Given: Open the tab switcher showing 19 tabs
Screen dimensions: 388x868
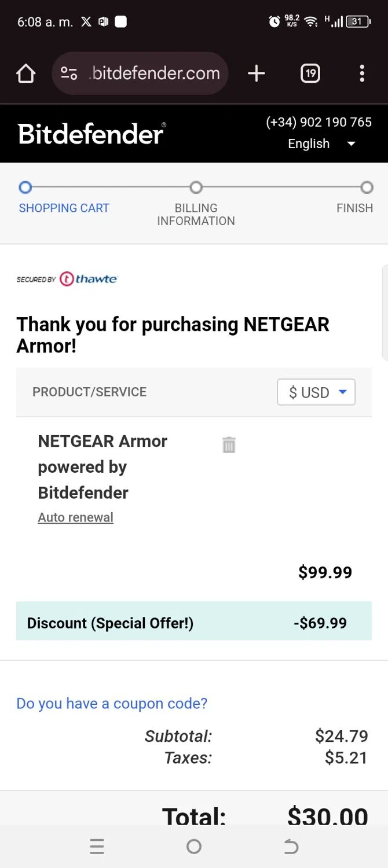Looking at the screenshot, I should (x=310, y=73).
